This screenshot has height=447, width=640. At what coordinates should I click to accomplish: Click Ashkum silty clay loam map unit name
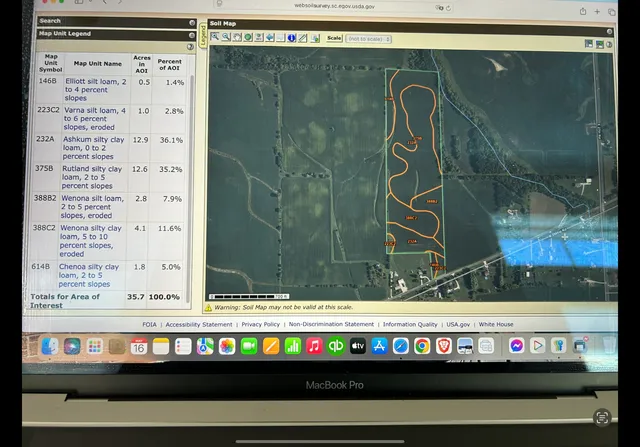point(91,145)
